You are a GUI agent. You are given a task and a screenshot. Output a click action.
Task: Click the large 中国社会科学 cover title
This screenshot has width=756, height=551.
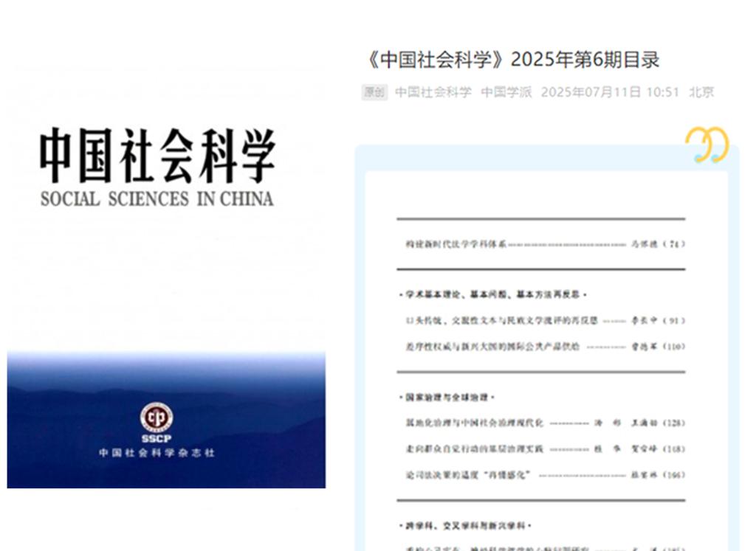click(x=157, y=156)
